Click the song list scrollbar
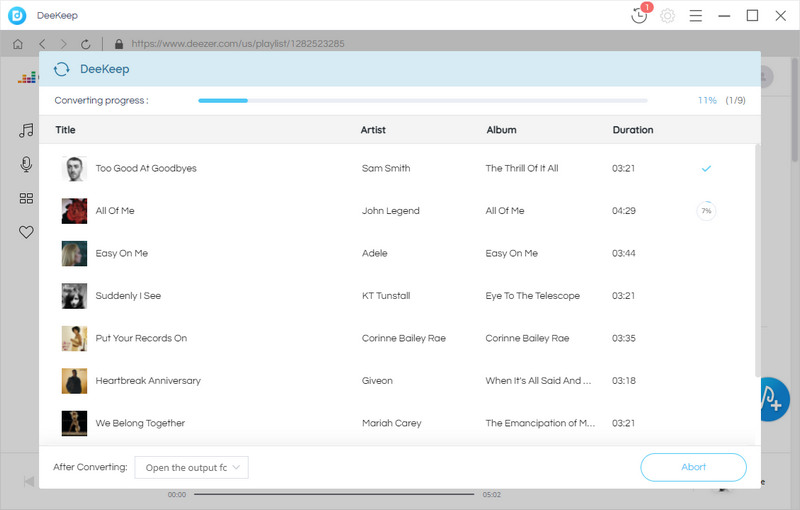The width and height of the screenshot is (800, 510). 758,260
